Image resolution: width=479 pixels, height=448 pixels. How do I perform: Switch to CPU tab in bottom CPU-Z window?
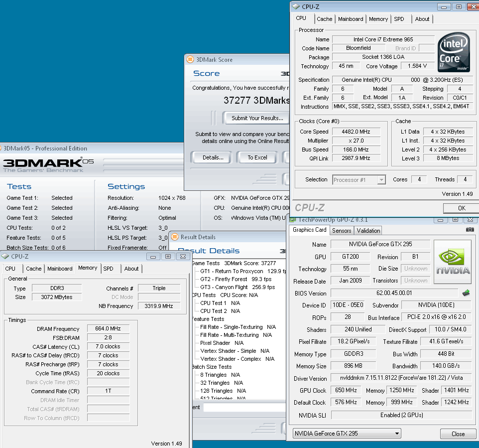click(x=10, y=269)
